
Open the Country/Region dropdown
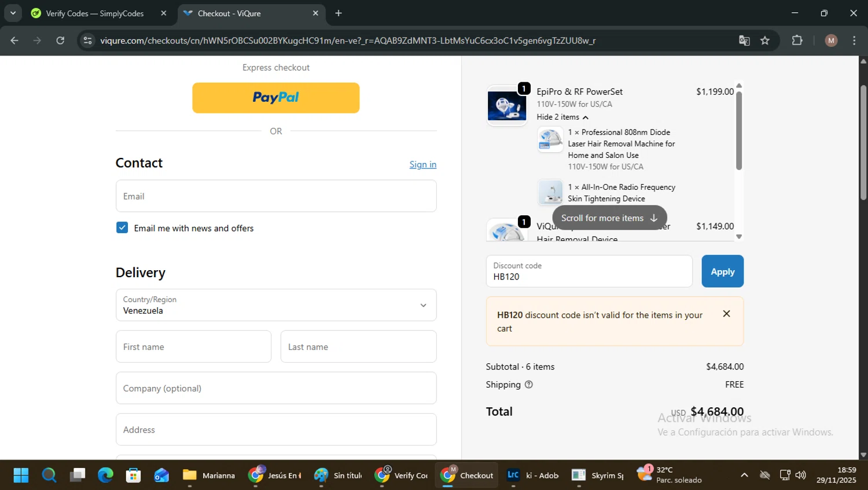point(276,305)
